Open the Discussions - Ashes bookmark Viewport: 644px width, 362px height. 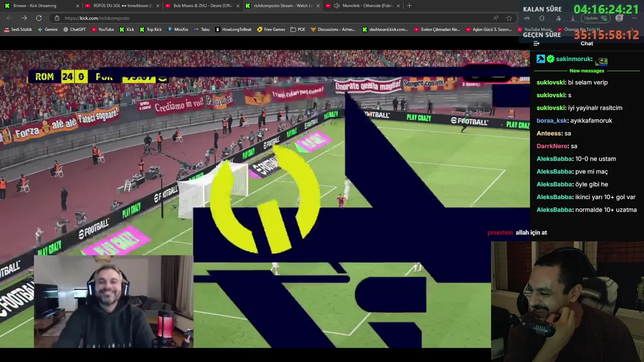(x=333, y=30)
